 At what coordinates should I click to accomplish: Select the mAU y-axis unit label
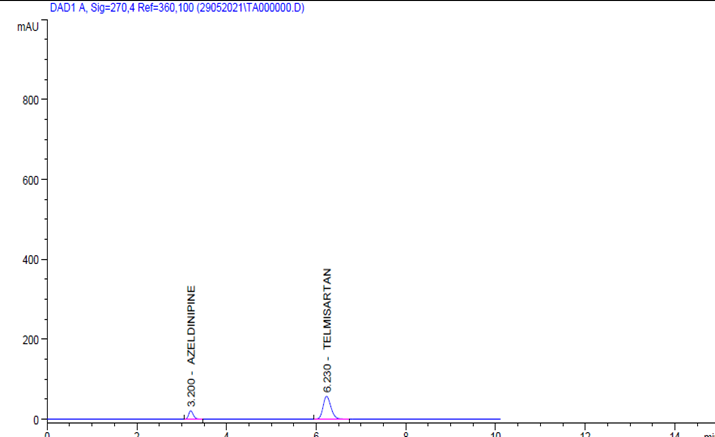coord(28,27)
